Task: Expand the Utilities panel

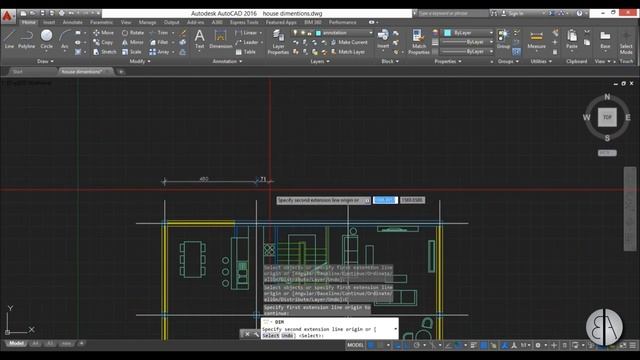Action: [x=541, y=61]
